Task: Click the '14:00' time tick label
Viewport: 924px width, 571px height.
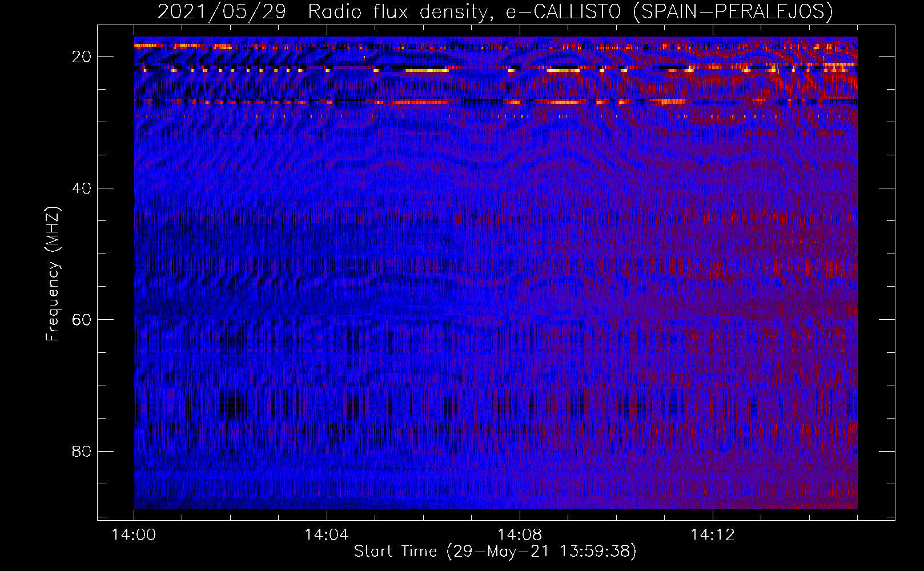Action: [x=134, y=535]
